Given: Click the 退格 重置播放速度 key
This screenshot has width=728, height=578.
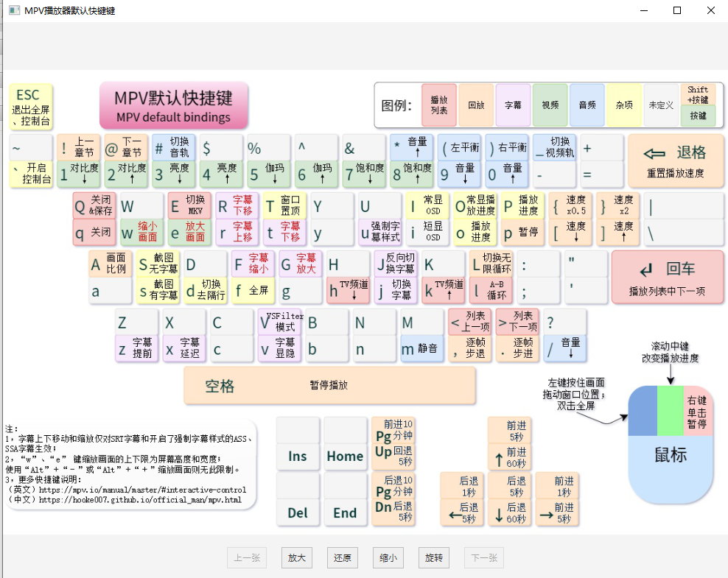Looking at the screenshot, I should (676, 161).
